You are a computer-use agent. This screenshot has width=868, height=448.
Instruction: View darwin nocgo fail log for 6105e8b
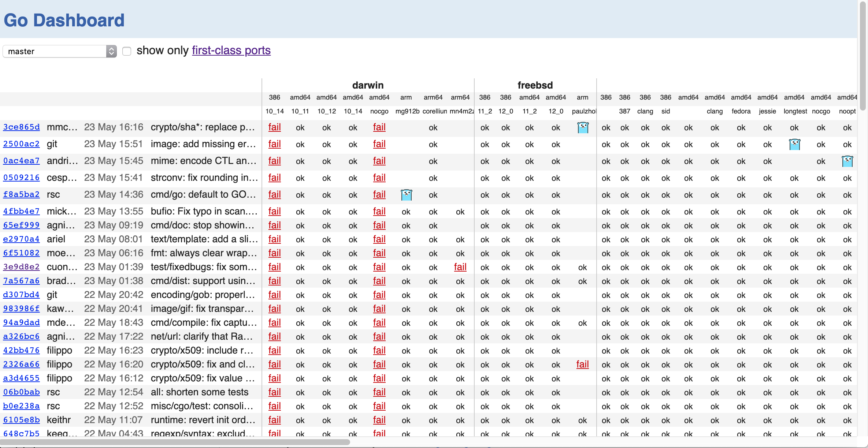tap(379, 420)
